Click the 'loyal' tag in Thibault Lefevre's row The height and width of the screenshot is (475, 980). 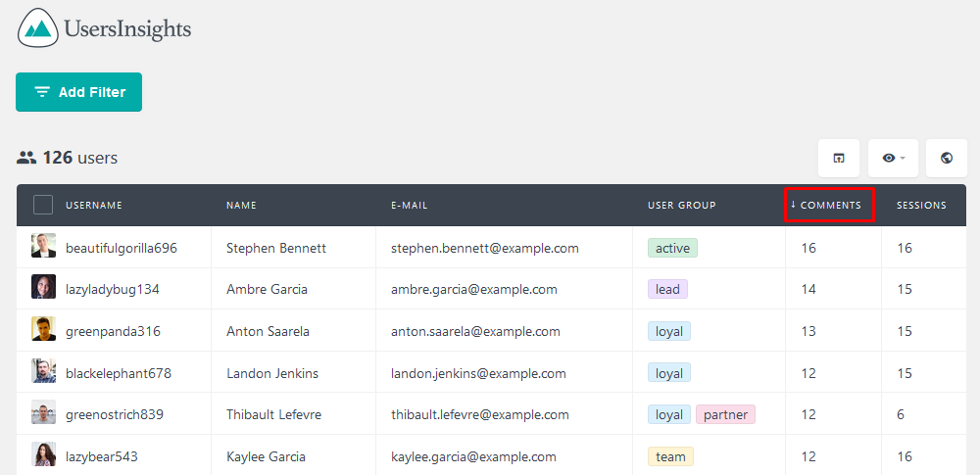[669, 414]
